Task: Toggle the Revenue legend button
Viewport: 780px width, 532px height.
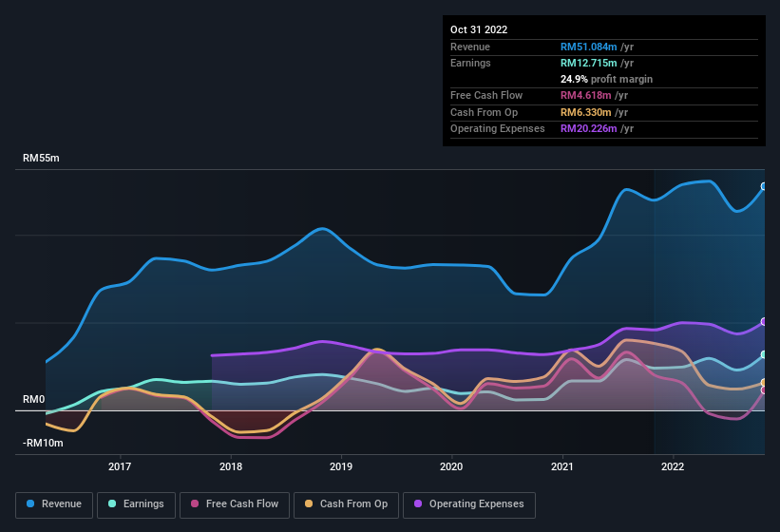Action: (x=54, y=504)
